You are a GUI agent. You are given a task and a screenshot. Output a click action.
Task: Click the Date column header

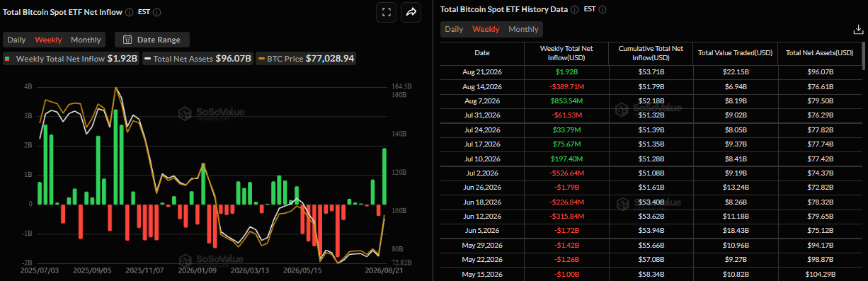[481, 53]
